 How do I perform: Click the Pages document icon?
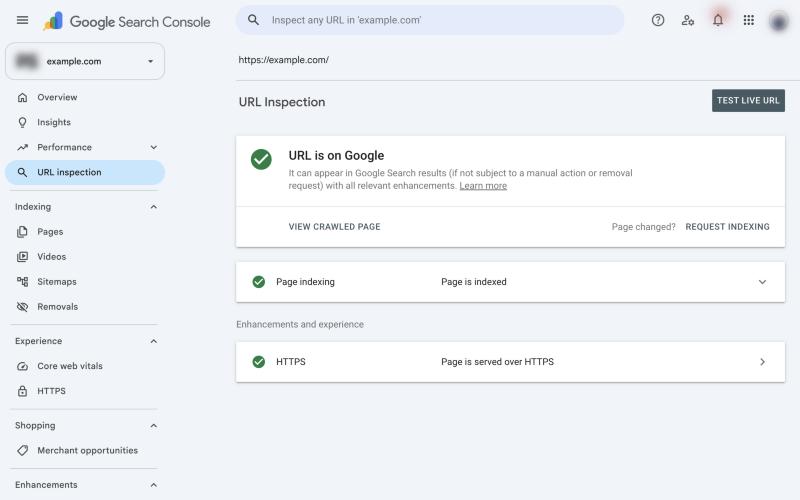point(22,232)
